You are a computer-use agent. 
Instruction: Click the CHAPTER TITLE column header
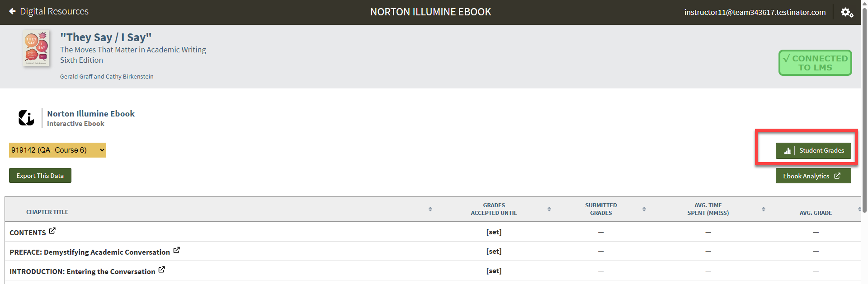tap(47, 212)
